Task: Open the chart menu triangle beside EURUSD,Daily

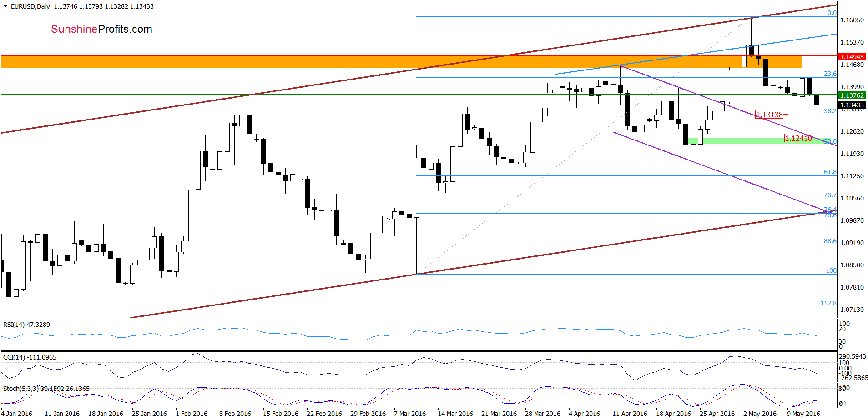Action: coord(5,6)
